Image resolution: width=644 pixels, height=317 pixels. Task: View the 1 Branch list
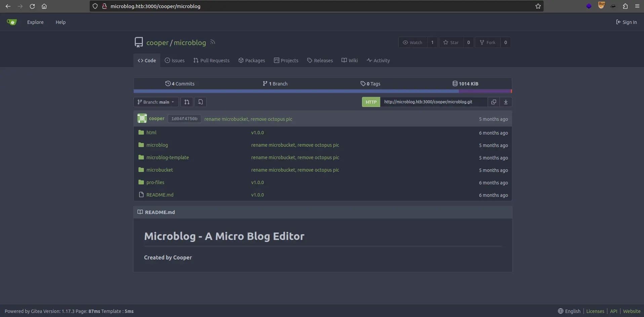coord(275,84)
